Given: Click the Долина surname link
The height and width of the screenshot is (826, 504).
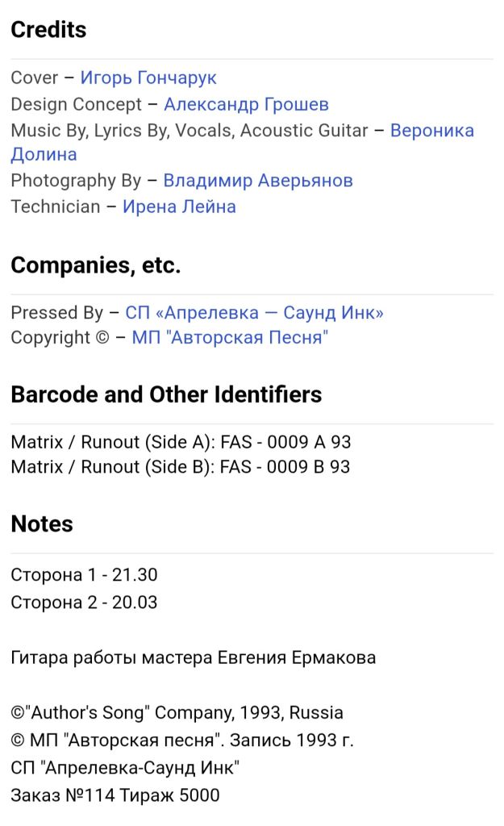Looking at the screenshot, I should click(44, 154).
